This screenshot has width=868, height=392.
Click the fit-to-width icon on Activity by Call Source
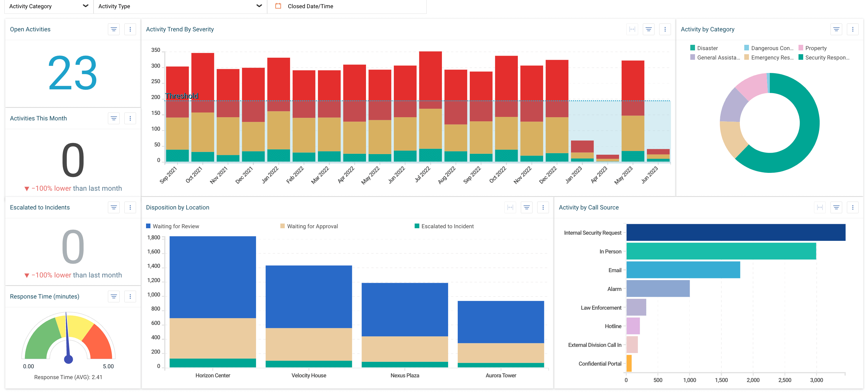(820, 207)
